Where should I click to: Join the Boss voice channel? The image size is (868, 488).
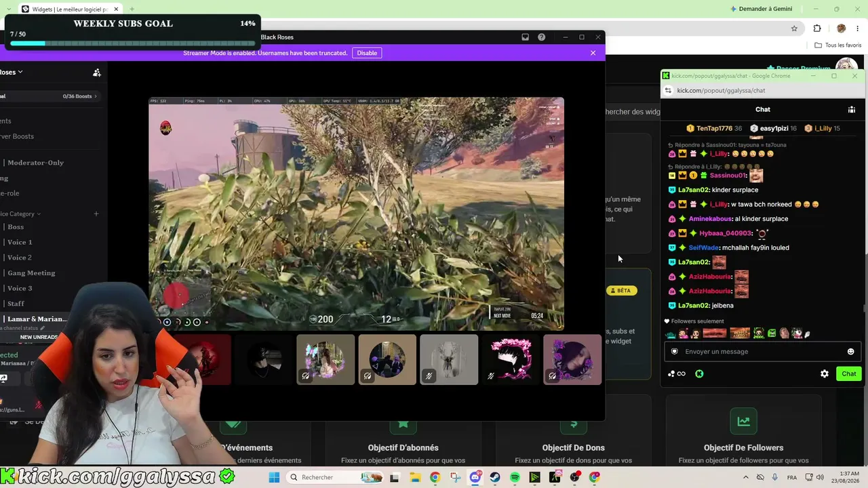pyautogui.click(x=16, y=227)
